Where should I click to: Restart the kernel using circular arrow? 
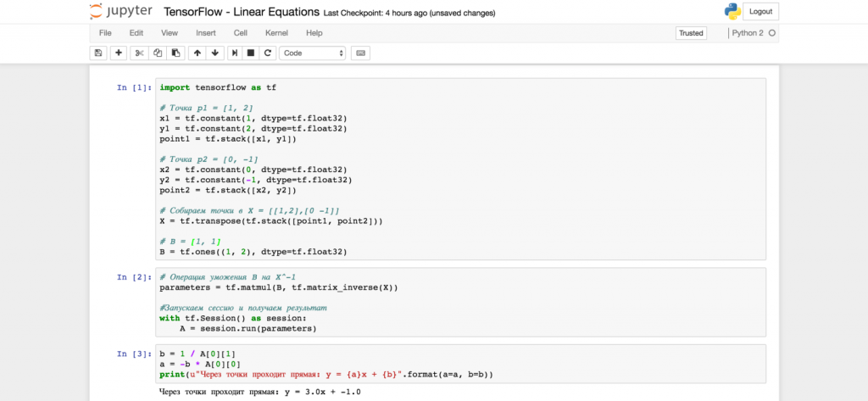point(268,53)
